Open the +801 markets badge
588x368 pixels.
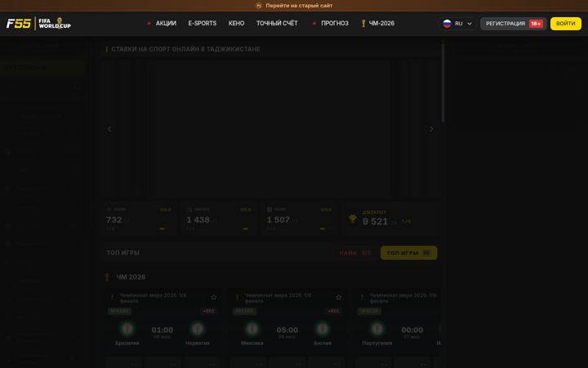point(333,311)
